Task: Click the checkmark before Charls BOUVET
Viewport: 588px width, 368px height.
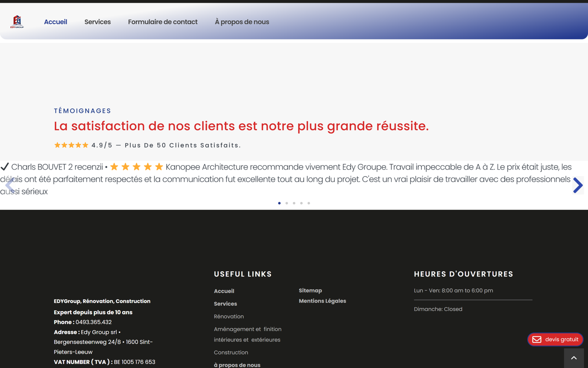Action: tap(5, 166)
